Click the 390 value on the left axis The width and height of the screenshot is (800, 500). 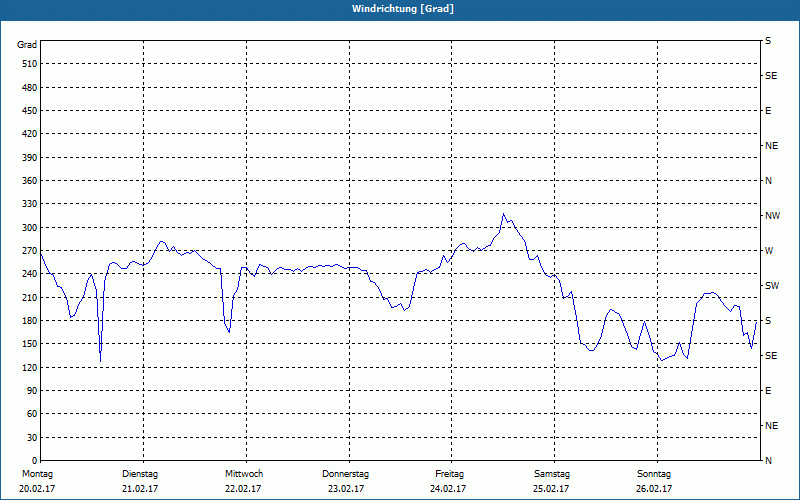(30, 157)
